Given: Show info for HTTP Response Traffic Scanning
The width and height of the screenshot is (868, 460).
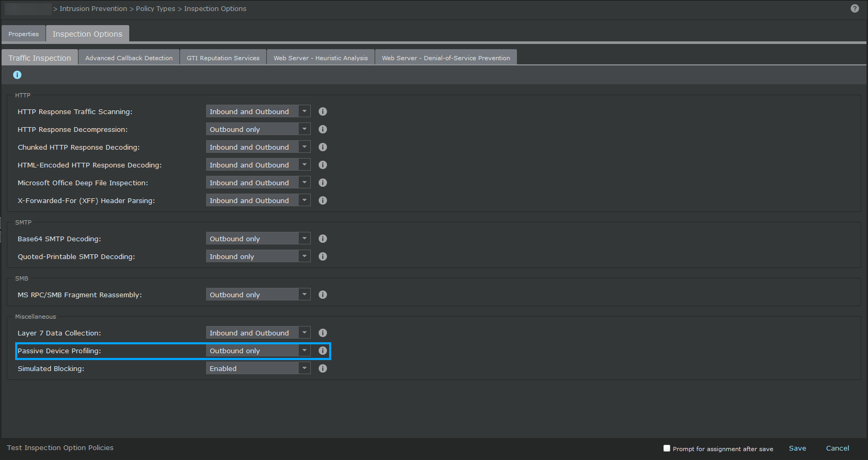Looking at the screenshot, I should coord(323,111).
